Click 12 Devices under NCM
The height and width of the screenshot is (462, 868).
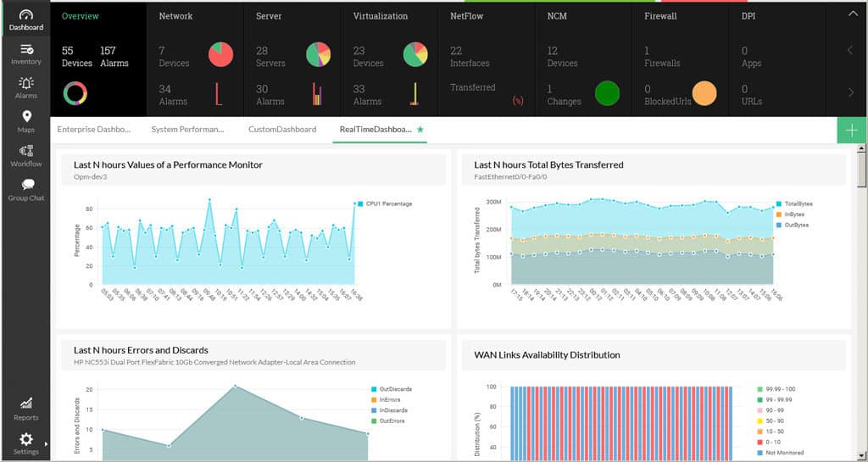[x=562, y=57]
